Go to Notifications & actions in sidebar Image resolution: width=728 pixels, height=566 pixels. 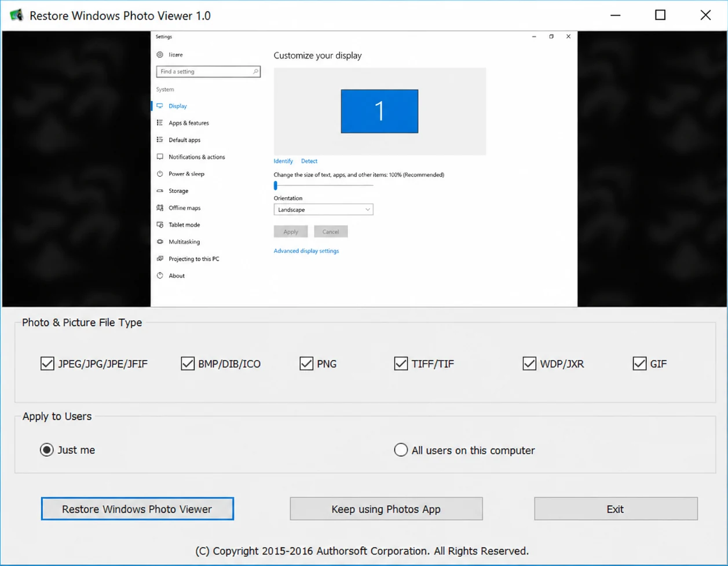(x=197, y=157)
